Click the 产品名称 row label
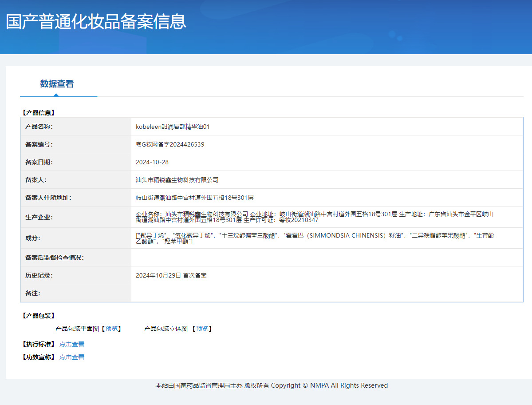532x405 pixels. coord(39,127)
